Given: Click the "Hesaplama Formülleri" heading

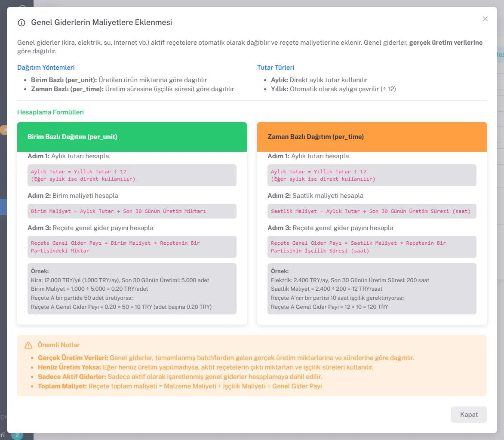Looking at the screenshot, I should pos(50,112).
